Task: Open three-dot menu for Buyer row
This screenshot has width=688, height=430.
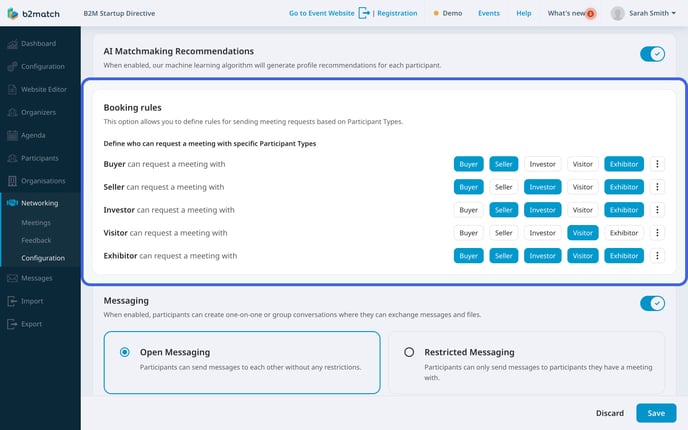Action: pyautogui.click(x=657, y=164)
